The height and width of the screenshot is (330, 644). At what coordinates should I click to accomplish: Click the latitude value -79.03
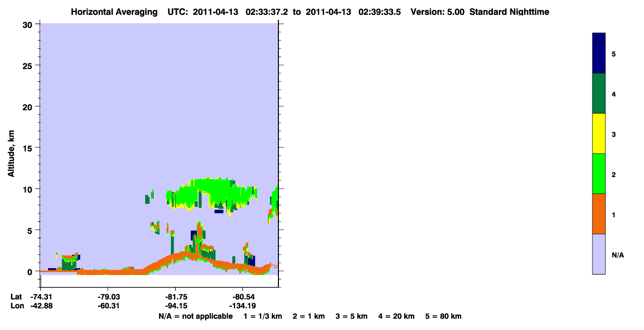click(108, 297)
